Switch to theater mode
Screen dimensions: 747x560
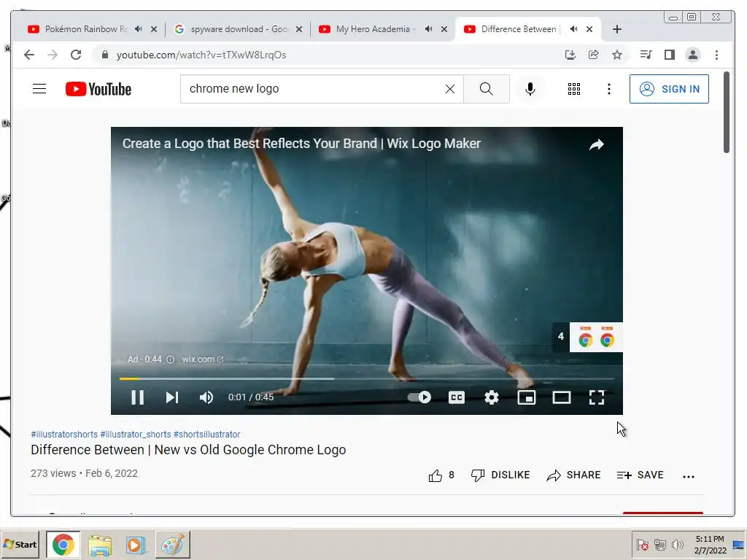[561, 397]
